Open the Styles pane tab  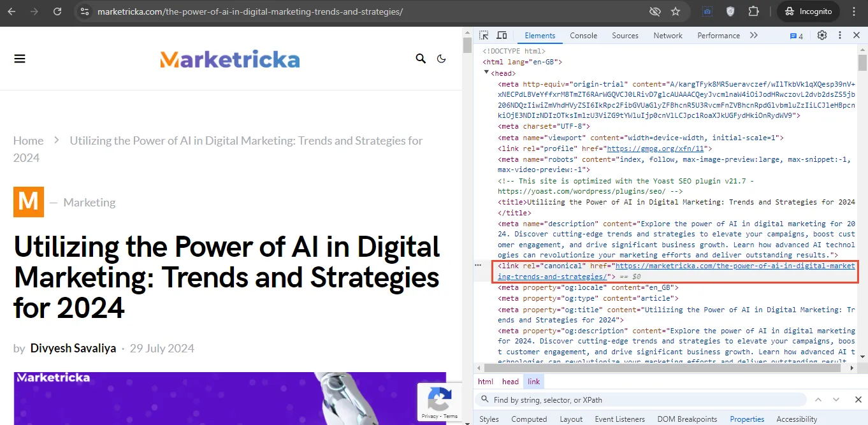pyautogui.click(x=489, y=419)
